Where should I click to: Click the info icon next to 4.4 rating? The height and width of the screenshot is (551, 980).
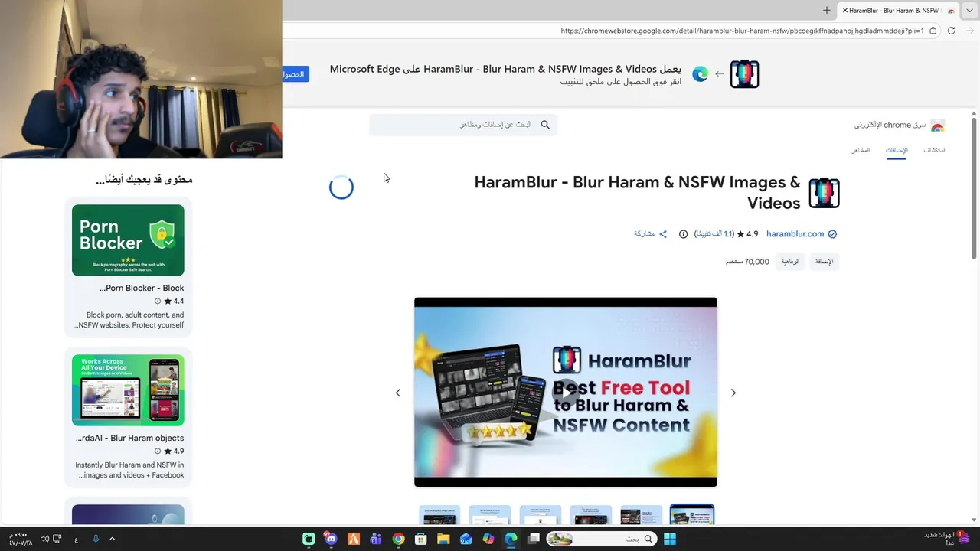(158, 302)
